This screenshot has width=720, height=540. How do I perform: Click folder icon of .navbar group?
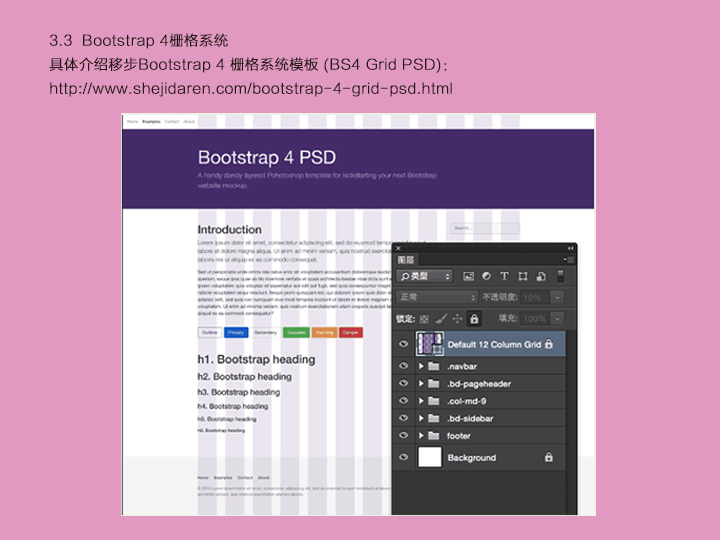point(433,366)
